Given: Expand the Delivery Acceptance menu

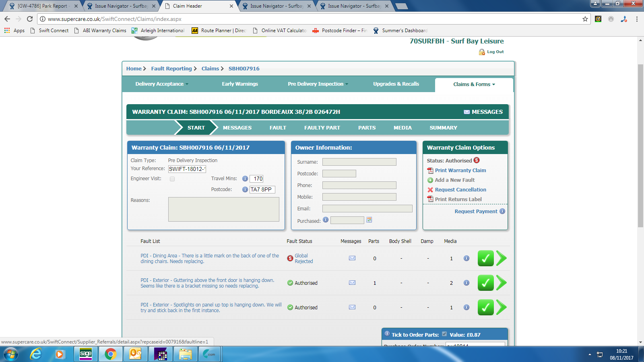Looking at the screenshot, I should click(162, 84).
